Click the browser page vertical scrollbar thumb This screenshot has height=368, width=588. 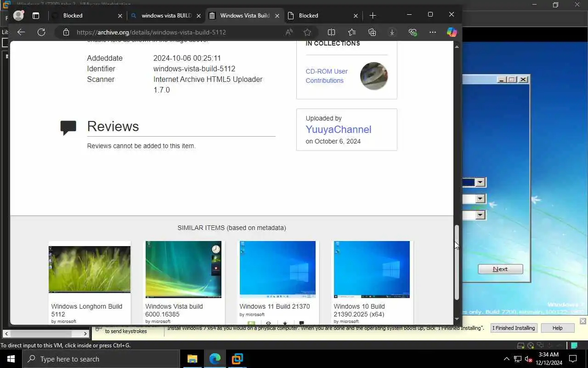[457, 263]
